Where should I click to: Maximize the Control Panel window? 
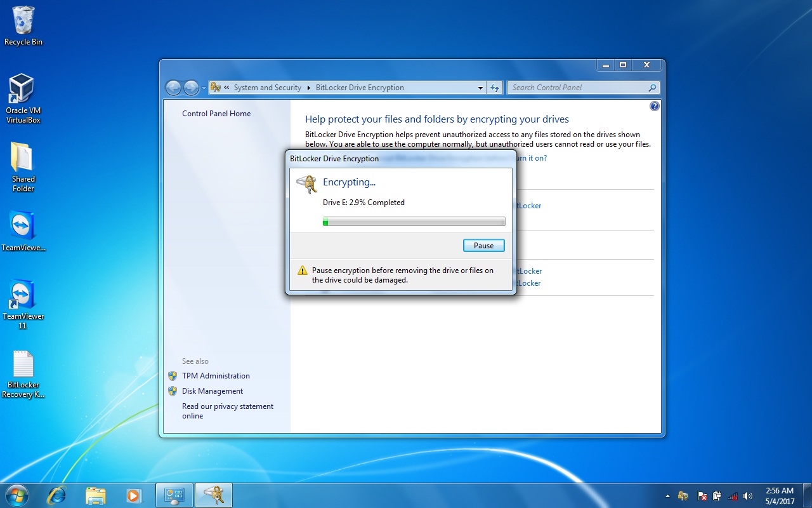(623, 65)
